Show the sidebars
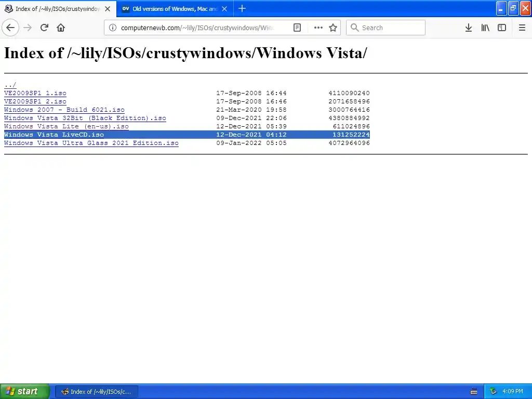532x399 pixels. coord(502,28)
